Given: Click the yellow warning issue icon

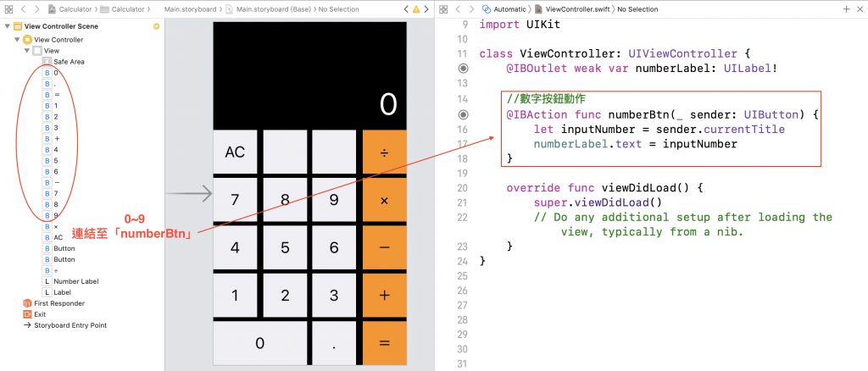Looking at the screenshot, I should [415, 9].
